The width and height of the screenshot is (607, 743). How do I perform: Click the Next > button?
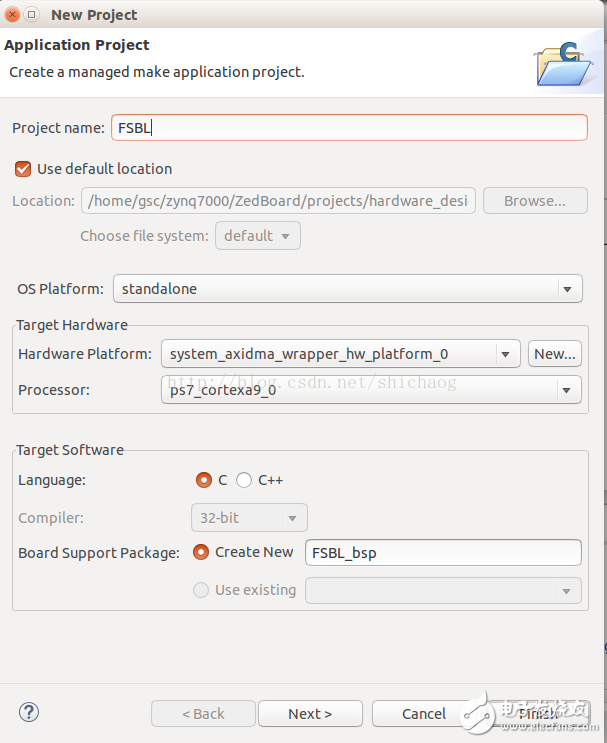pos(310,713)
